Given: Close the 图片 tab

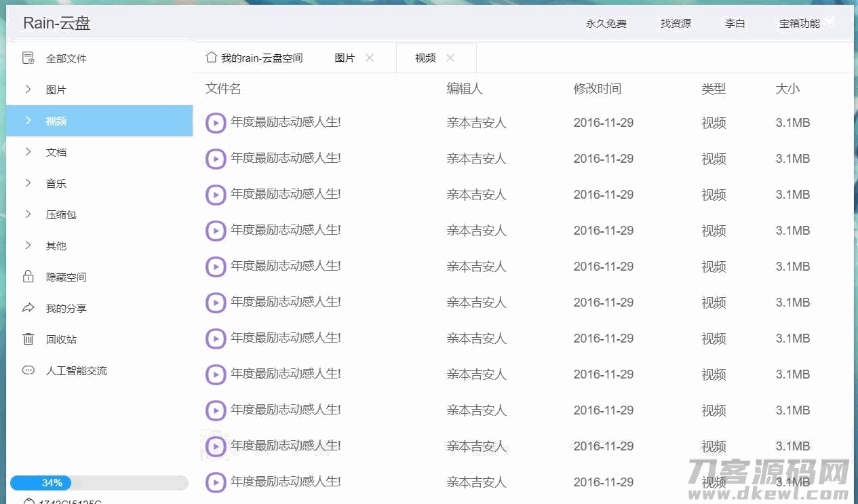Looking at the screenshot, I should point(370,58).
